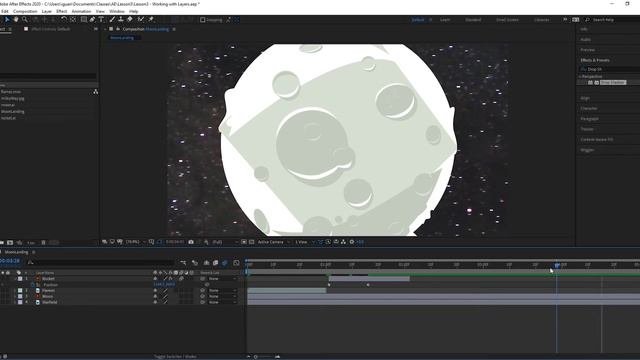Switch to Small Screen workspace
This screenshot has width=640, height=360.
(x=507, y=20)
